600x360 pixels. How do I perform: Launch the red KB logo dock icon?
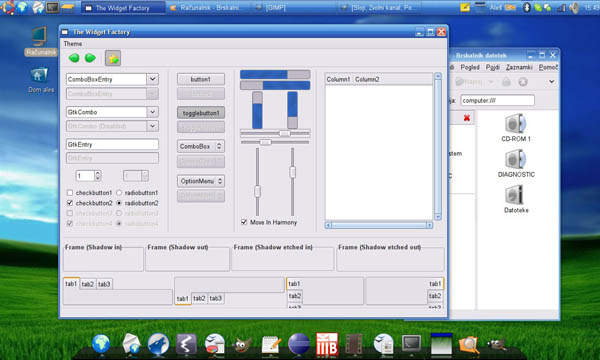click(x=327, y=344)
